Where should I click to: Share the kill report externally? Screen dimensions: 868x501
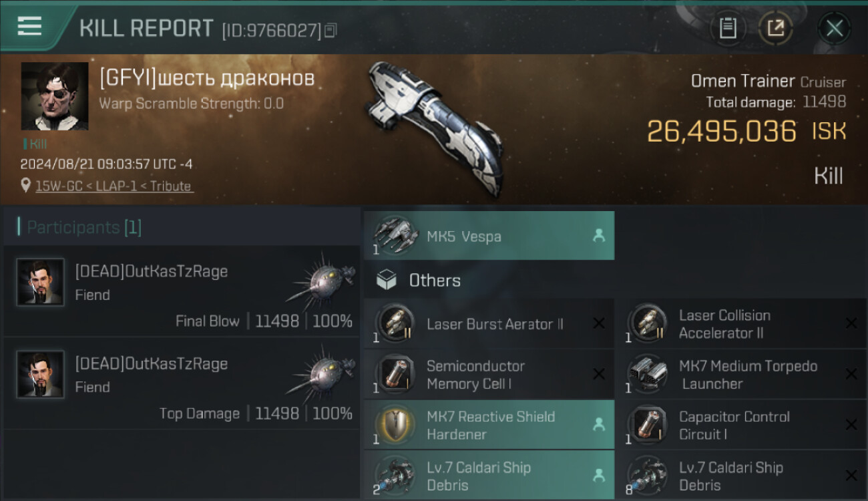[776, 28]
